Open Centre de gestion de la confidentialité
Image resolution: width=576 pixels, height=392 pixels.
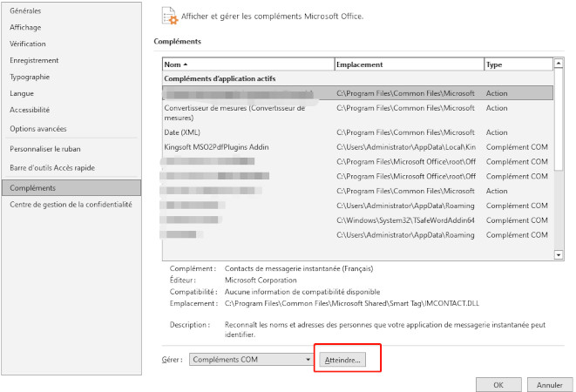(71, 205)
